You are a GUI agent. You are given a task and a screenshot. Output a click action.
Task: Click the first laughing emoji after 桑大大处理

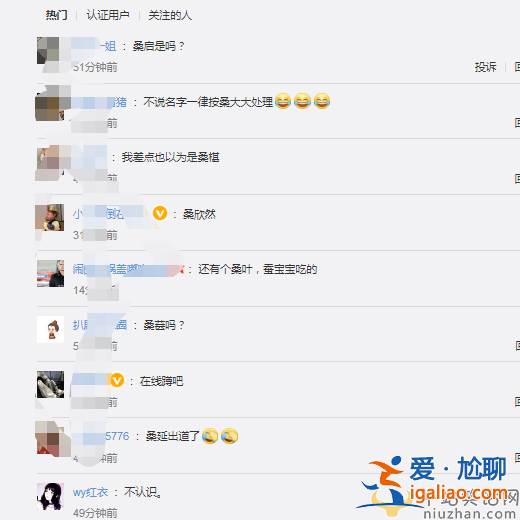point(283,101)
